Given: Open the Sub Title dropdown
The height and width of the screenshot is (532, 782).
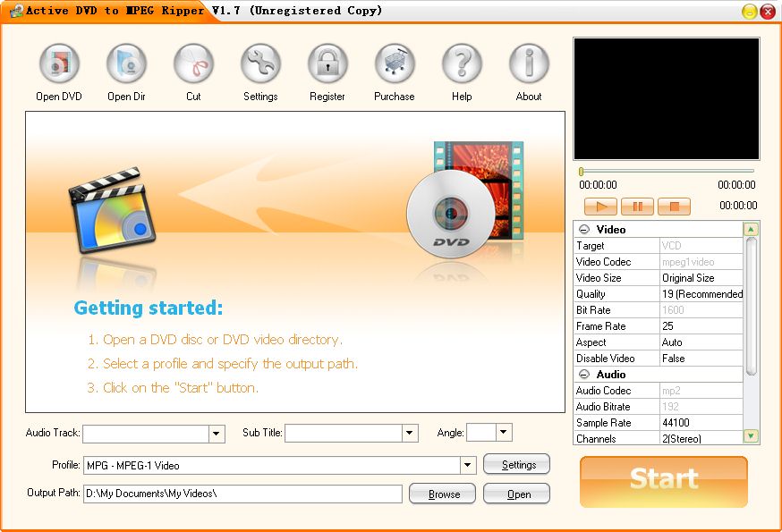Looking at the screenshot, I should [x=410, y=434].
